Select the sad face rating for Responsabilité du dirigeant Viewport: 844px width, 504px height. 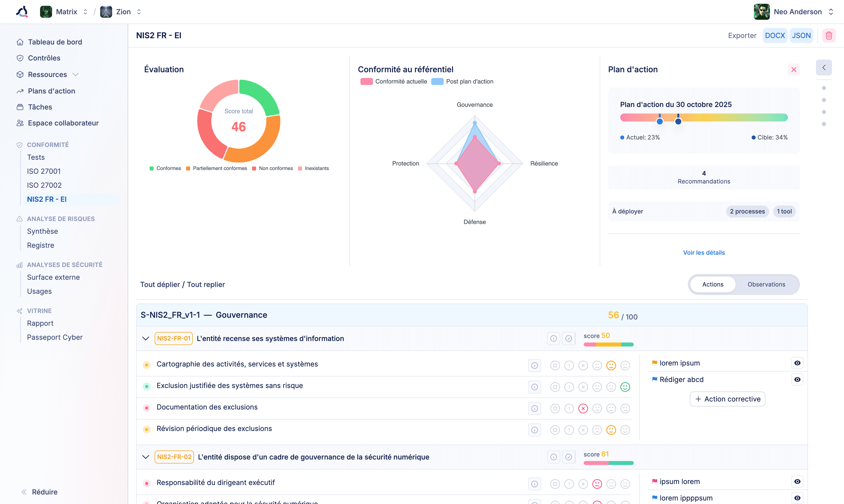pyautogui.click(x=597, y=483)
